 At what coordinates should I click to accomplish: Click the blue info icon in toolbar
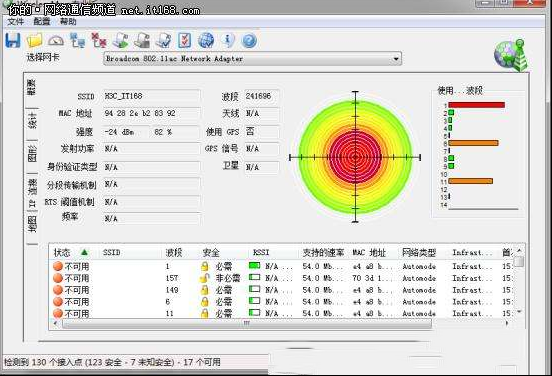228,40
